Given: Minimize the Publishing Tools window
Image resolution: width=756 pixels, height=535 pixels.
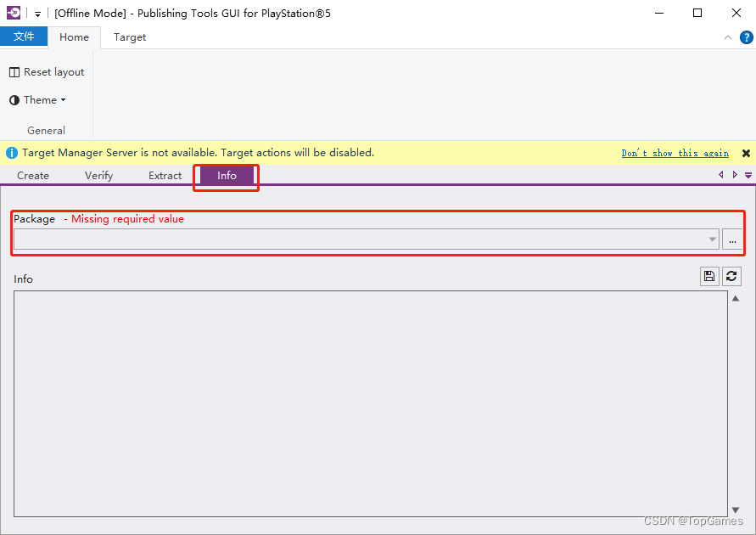Looking at the screenshot, I should coord(659,13).
